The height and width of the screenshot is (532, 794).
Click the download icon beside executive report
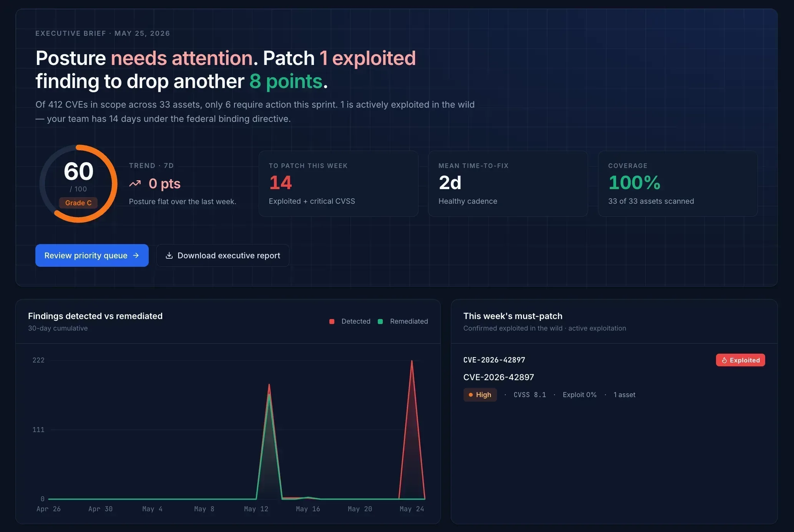click(x=169, y=255)
